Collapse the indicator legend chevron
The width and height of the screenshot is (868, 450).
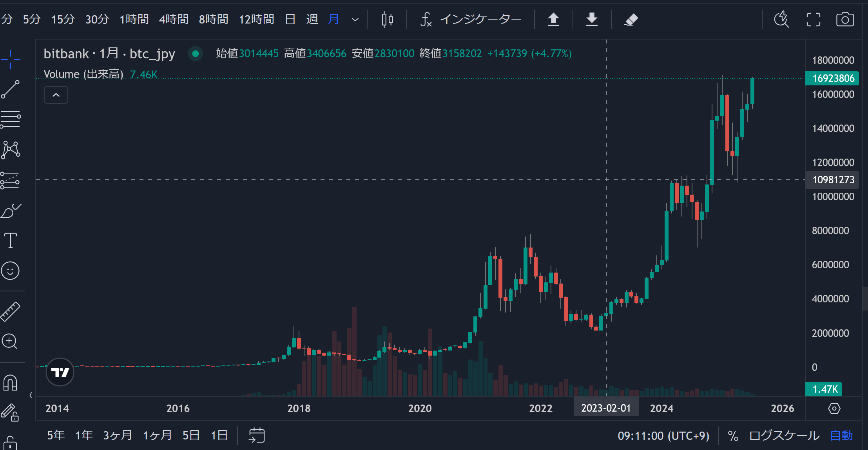[x=56, y=95]
